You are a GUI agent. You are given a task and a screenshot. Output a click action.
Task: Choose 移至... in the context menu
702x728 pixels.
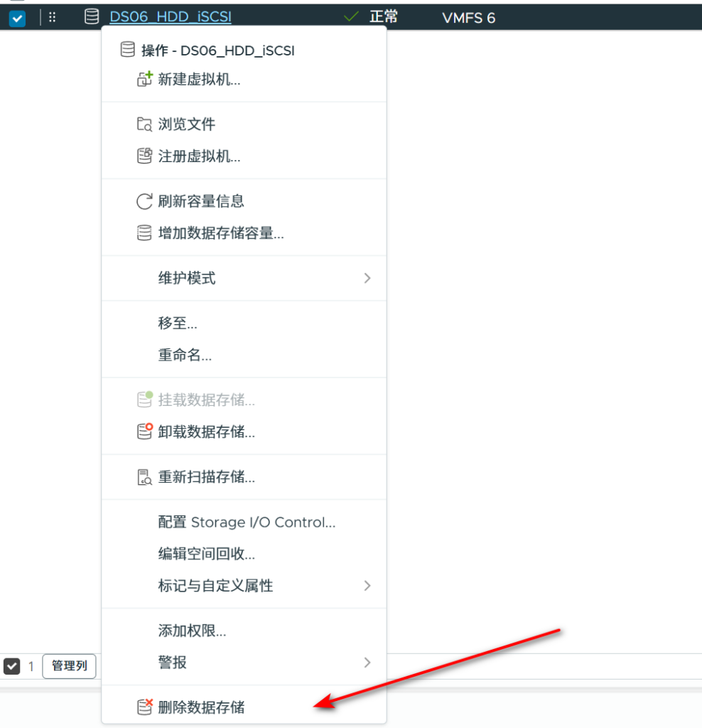click(178, 323)
